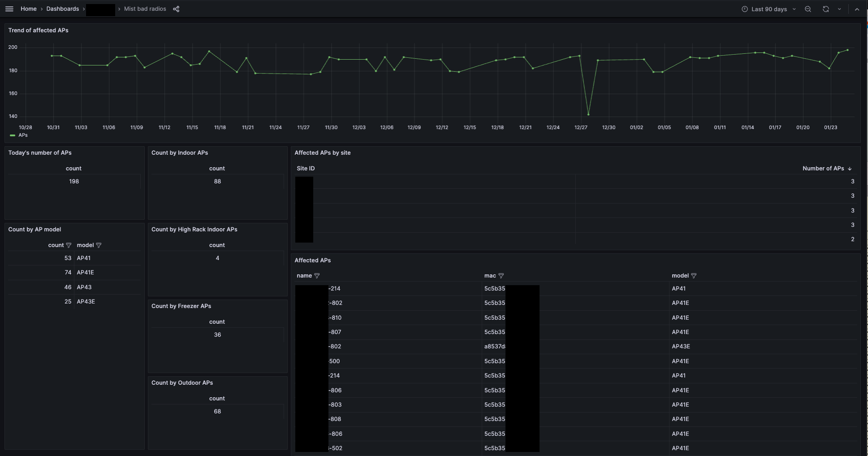The image size is (868, 456).
Task: Open the auto-refresh interval dropdown
Action: click(x=840, y=9)
